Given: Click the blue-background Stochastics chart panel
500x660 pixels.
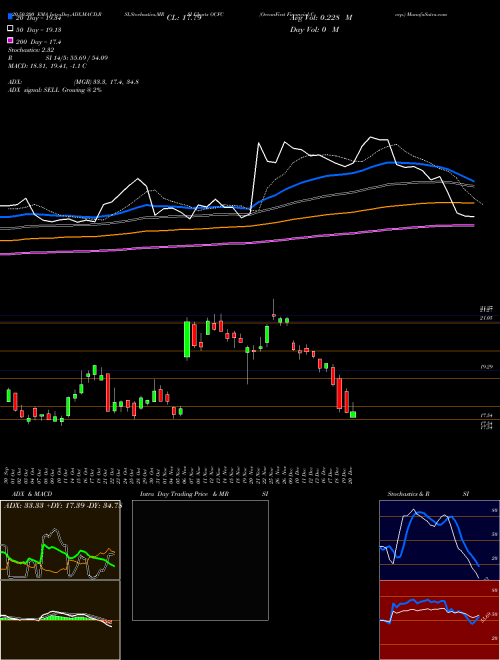Looking at the screenshot, I should coord(439,540).
